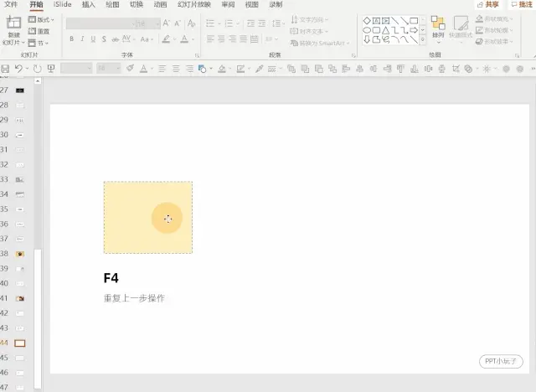
Task: Click the 共享 Share button
Action: (487, 4)
